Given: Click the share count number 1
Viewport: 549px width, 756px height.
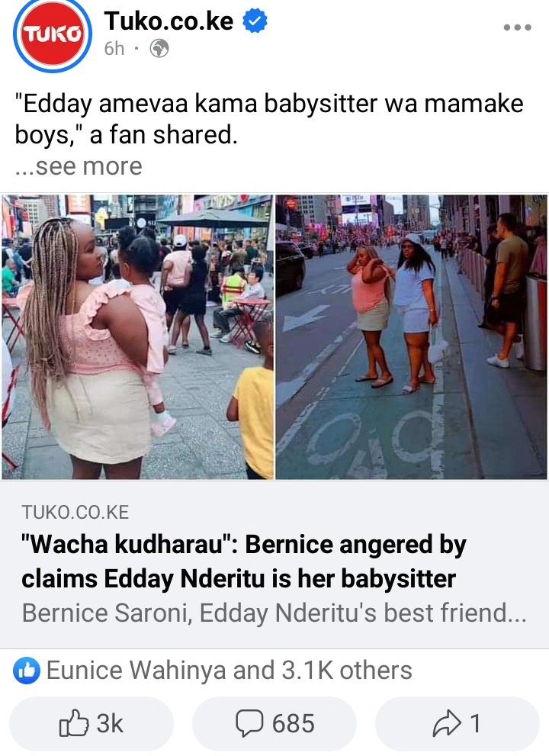Looking at the screenshot, I should (475, 724).
